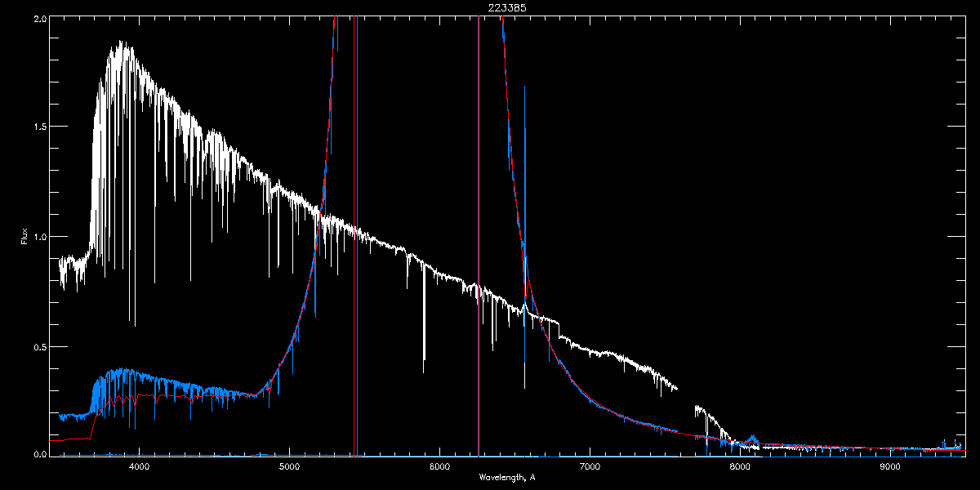This screenshot has height=490, width=980.
Task: Click the Flux y-axis label
Action: [x=24, y=237]
